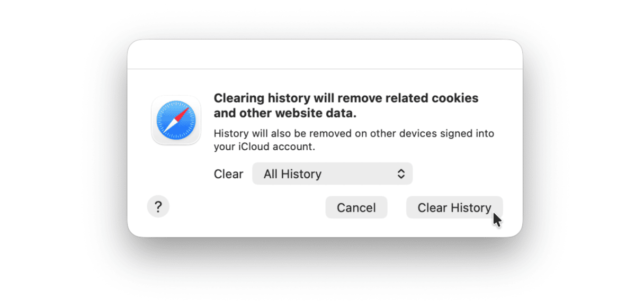Click the up-down chevron arrows in the popup

coord(401,174)
